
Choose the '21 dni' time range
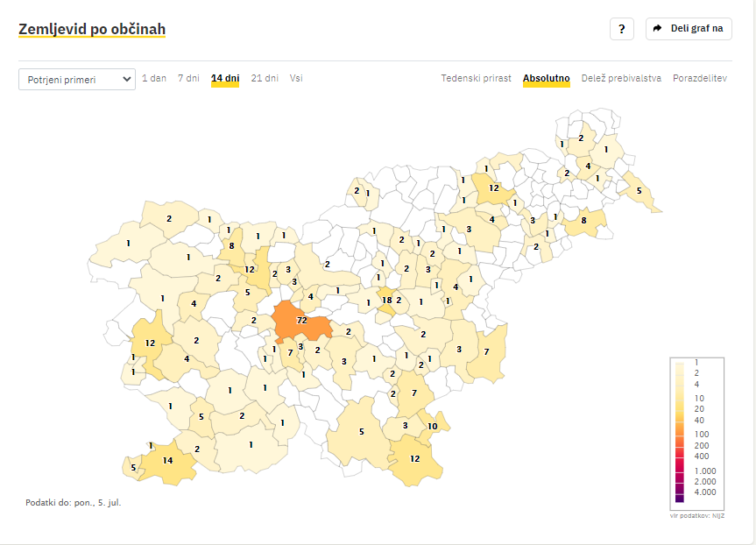point(265,78)
